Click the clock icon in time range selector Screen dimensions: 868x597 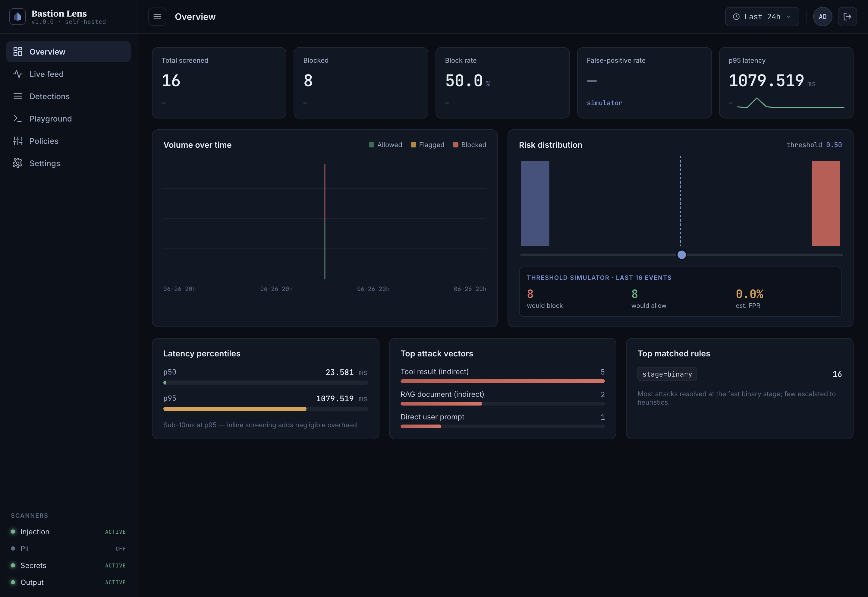[736, 17]
